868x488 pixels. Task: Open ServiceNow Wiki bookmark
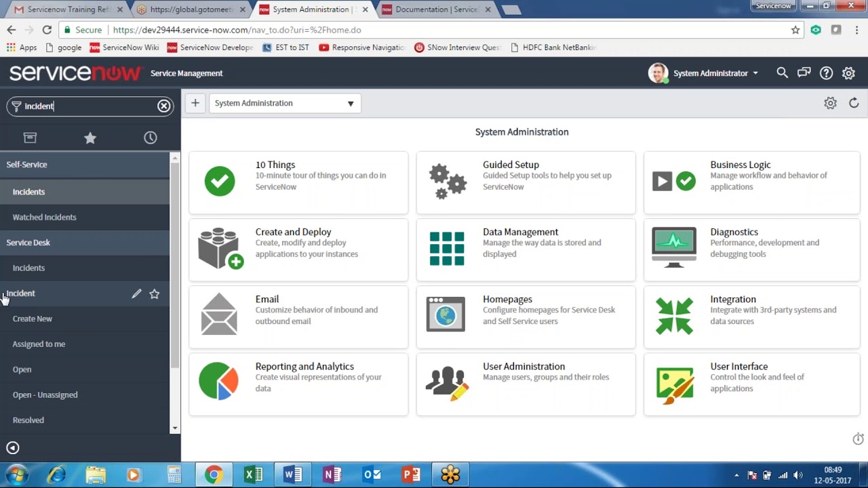pyautogui.click(x=124, y=47)
